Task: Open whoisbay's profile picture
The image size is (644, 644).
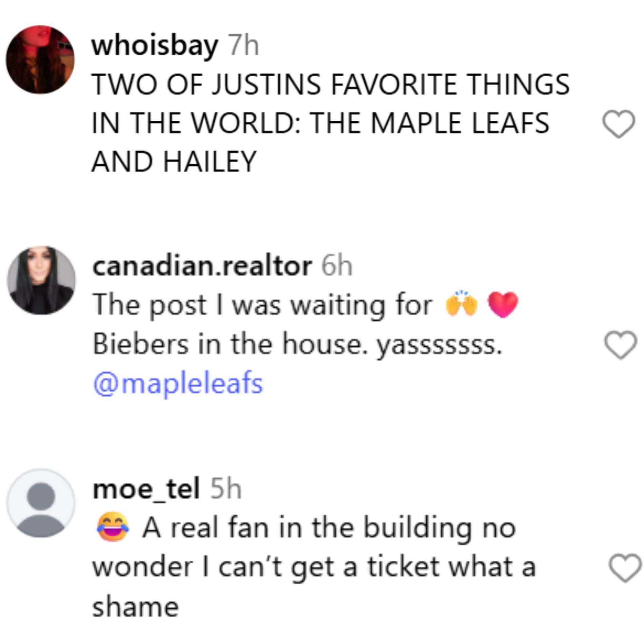Action: click(40, 59)
